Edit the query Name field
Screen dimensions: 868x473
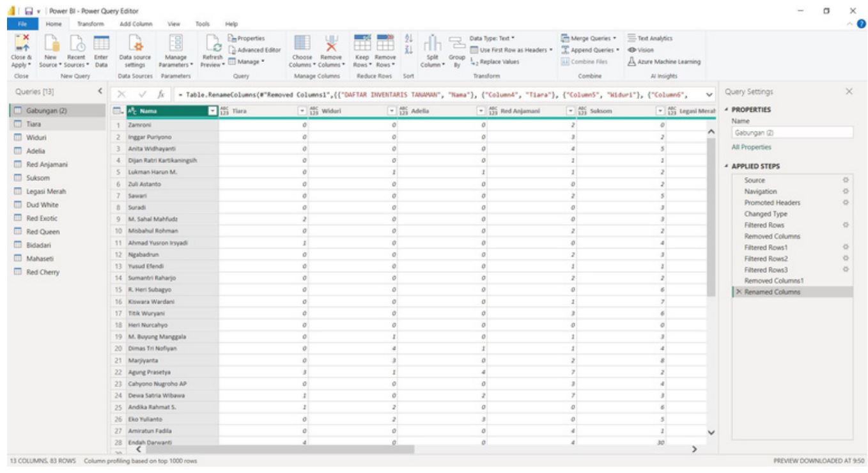point(792,132)
